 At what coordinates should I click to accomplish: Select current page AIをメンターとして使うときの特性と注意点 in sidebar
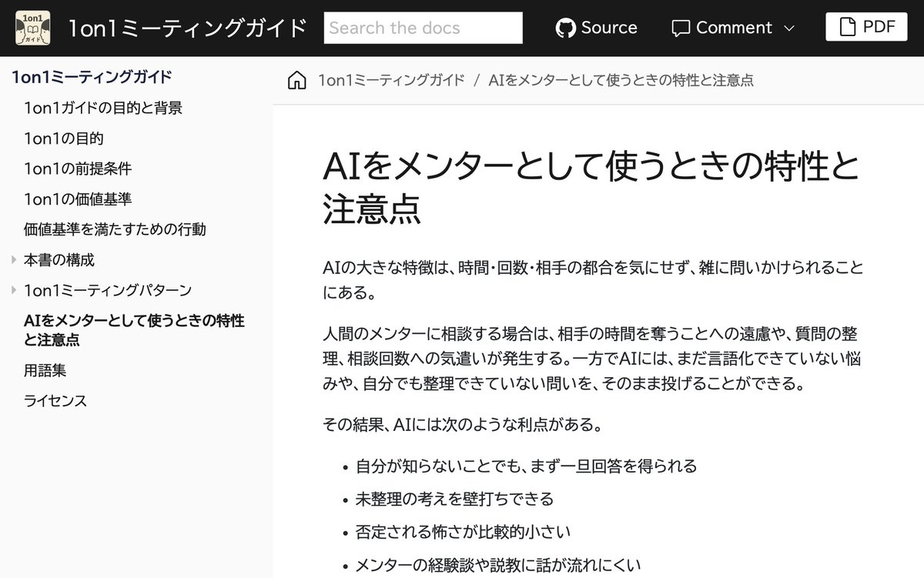[x=135, y=330]
